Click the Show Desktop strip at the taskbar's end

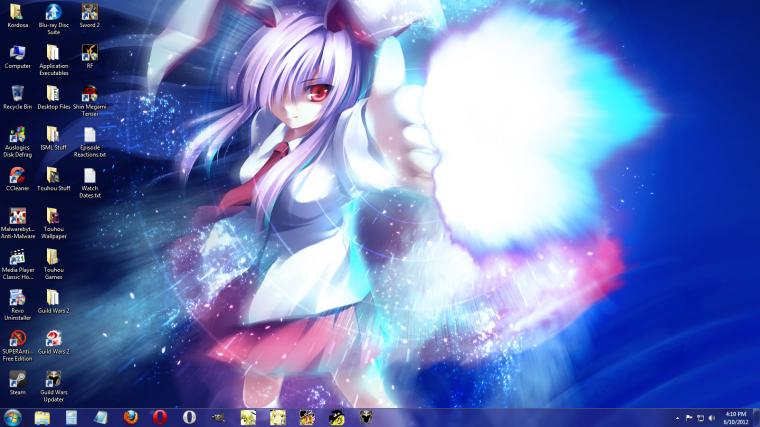(756, 418)
